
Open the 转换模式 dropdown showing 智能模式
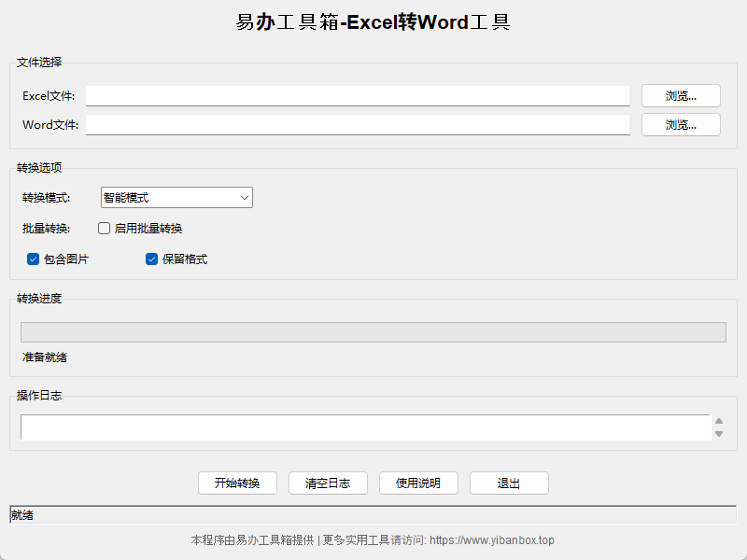tap(176, 198)
